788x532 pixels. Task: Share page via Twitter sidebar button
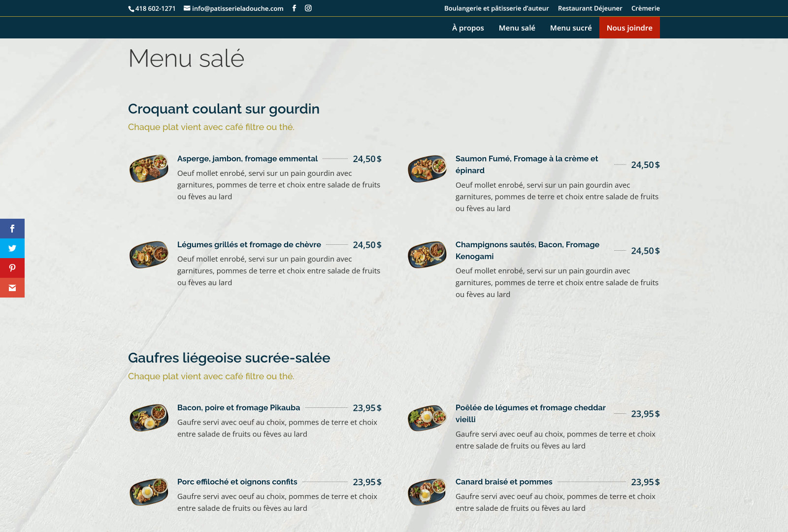point(12,248)
